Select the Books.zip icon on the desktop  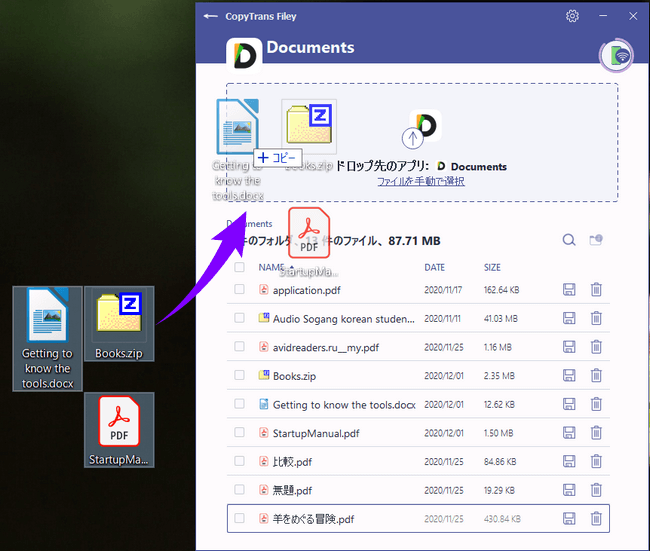point(119,324)
